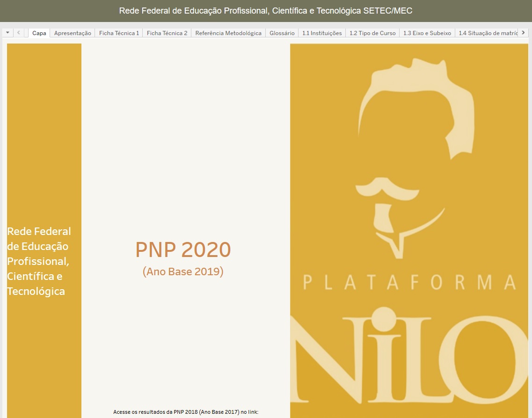Open the 1.3 Eixo e Subeixo tab
Screen dimensions: 532x418
[427, 33]
